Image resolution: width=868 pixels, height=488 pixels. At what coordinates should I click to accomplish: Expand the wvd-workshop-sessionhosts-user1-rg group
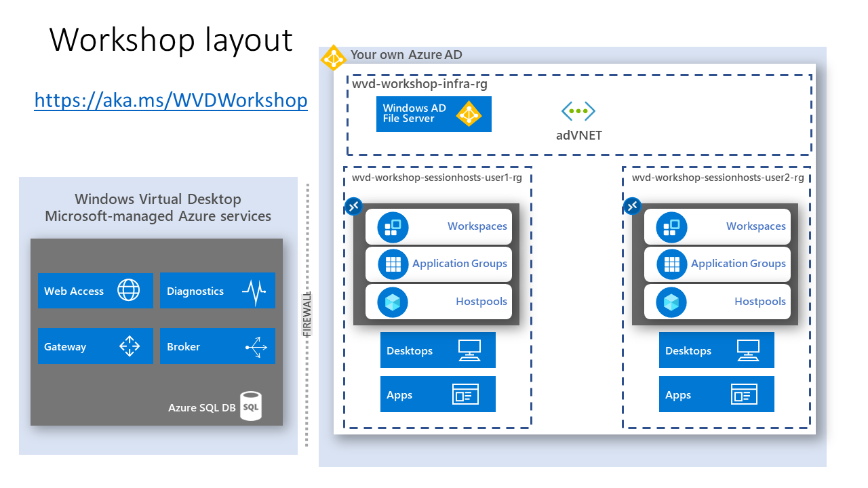click(x=439, y=178)
